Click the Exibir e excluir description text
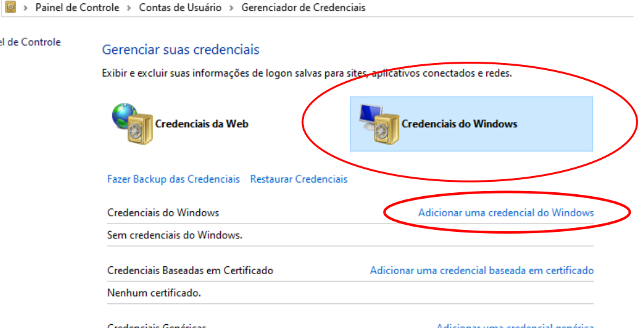 tap(307, 73)
